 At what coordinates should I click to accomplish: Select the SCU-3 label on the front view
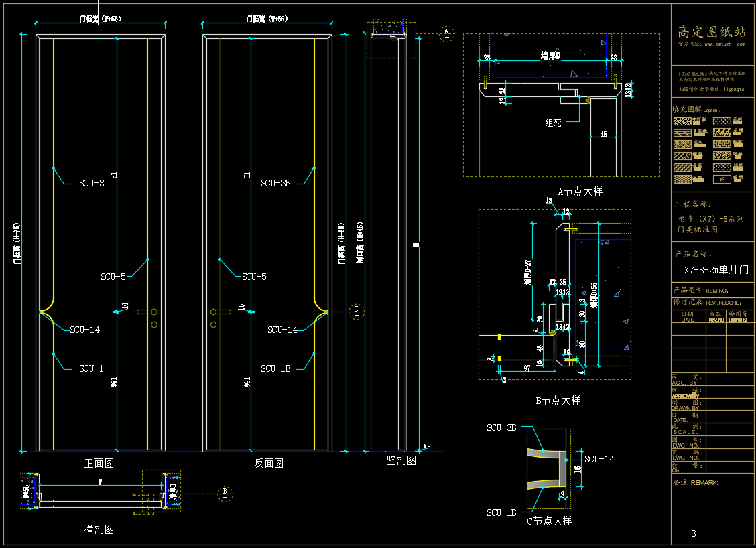[x=92, y=183]
